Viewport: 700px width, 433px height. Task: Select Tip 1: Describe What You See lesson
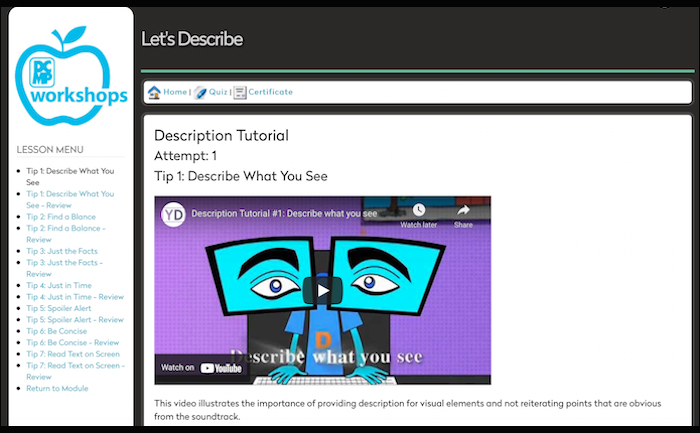[x=70, y=176]
